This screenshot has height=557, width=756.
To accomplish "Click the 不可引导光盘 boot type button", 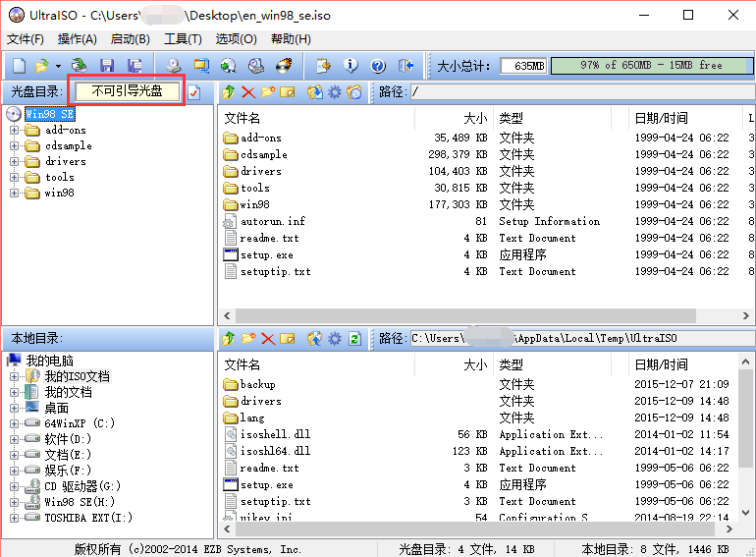I will 127,91.
